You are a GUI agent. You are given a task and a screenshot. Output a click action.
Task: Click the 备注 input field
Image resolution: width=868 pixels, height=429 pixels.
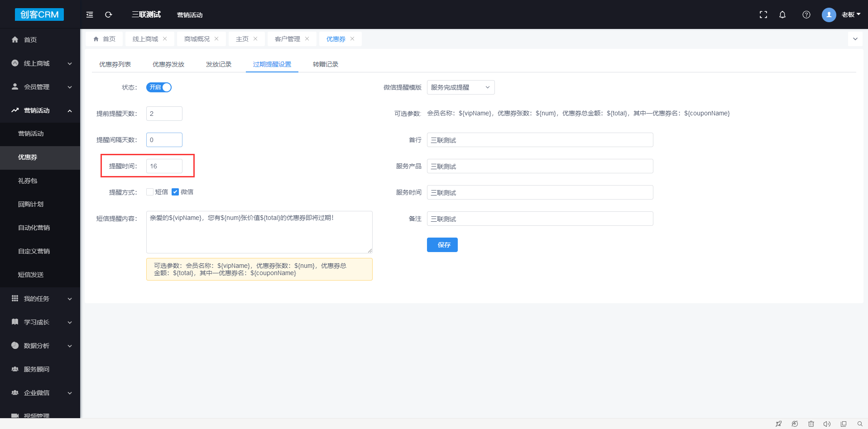pyautogui.click(x=540, y=219)
